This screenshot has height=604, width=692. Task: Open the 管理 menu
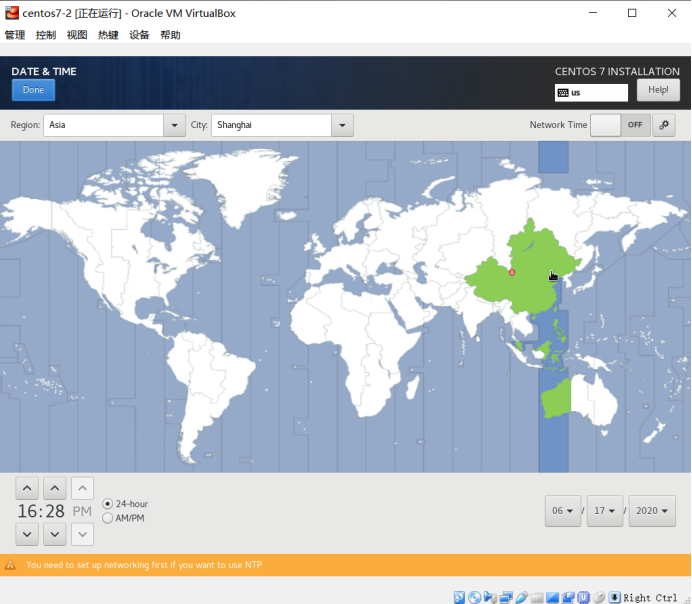[15, 35]
